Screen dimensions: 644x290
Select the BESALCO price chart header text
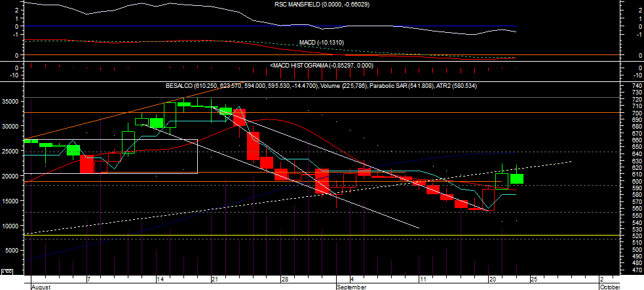[322, 86]
